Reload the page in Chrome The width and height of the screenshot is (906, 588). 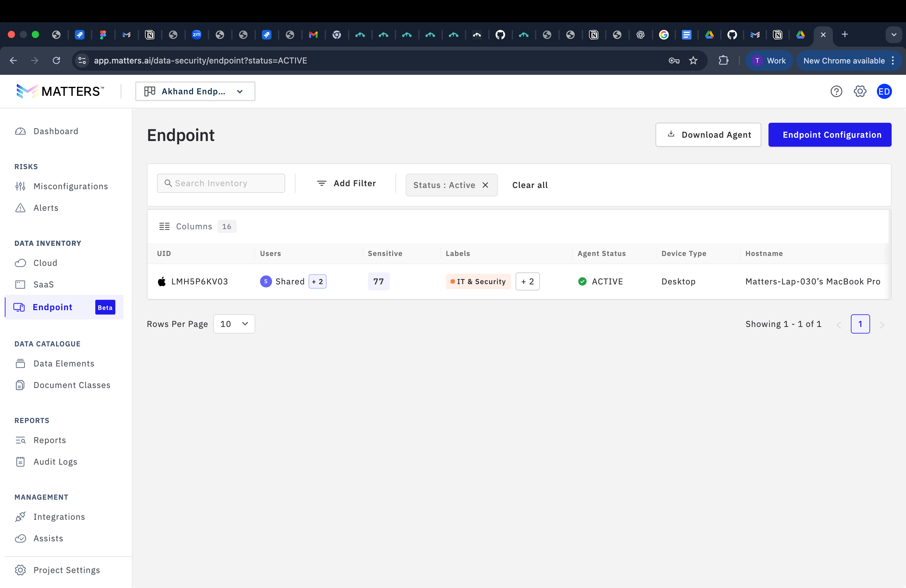click(x=56, y=60)
